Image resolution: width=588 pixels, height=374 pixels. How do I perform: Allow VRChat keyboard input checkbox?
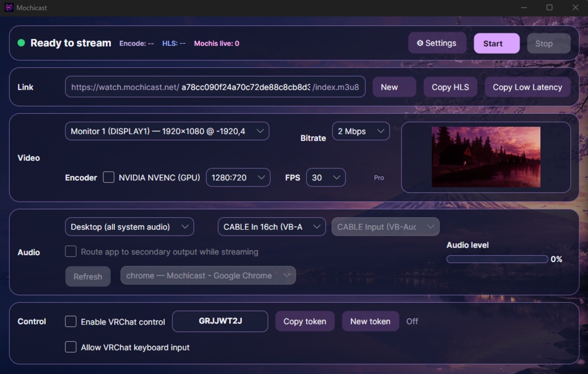pyautogui.click(x=71, y=347)
